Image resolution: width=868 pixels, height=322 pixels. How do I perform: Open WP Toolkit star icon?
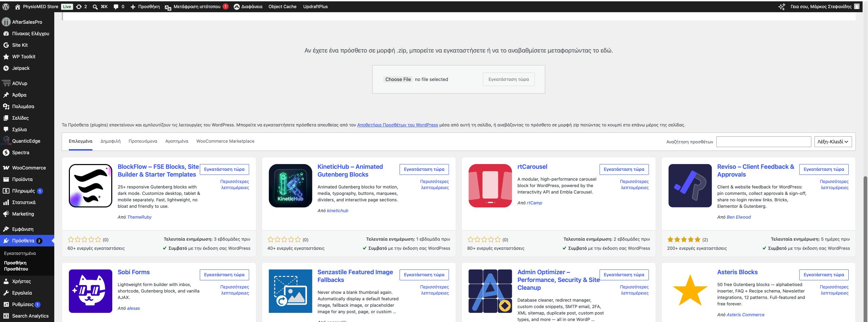6,57
